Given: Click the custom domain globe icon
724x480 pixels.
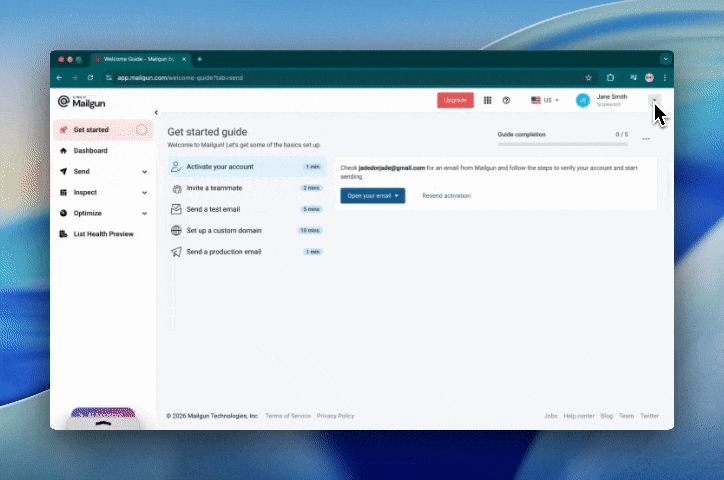Looking at the screenshot, I should point(176,230).
